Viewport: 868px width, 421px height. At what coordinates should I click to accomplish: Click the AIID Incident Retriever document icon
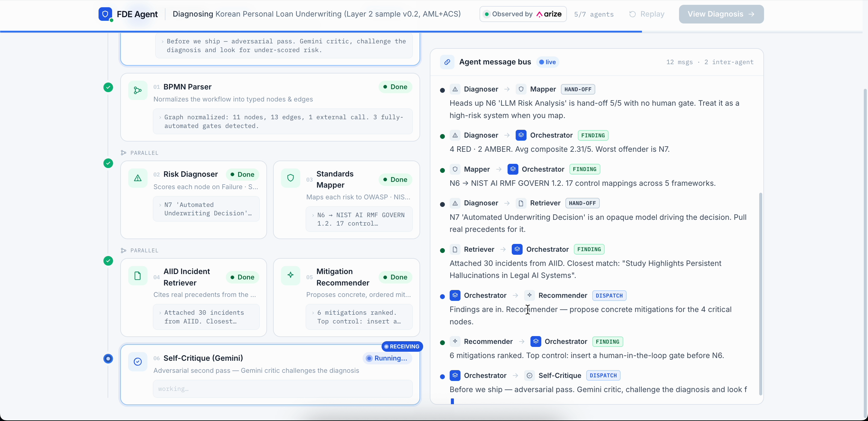[x=137, y=276]
